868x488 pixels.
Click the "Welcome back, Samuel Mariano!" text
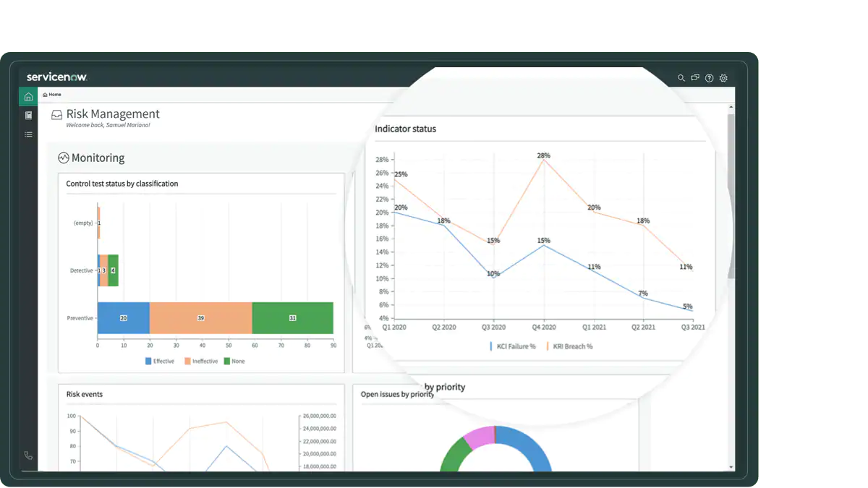click(x=108, y=125)
